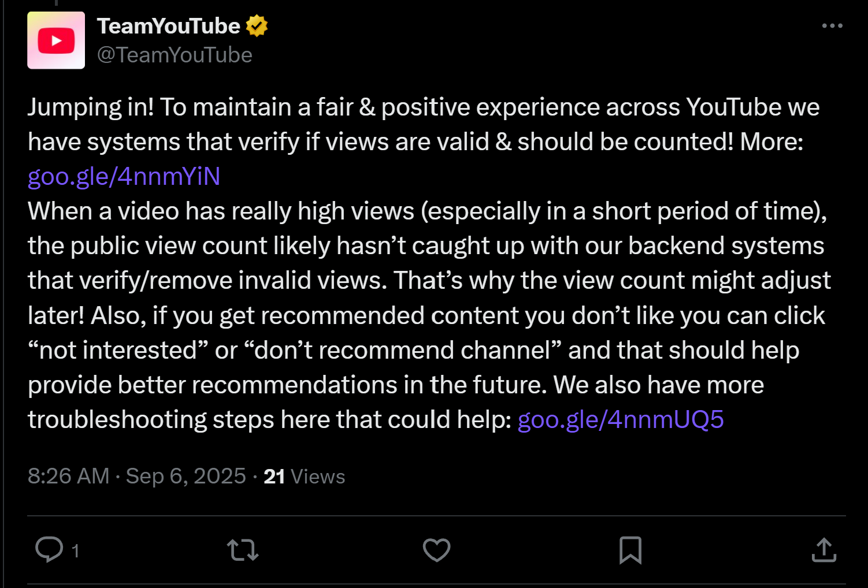
Task: Like the tweet with the heart icon
Action: pos(436,550)
